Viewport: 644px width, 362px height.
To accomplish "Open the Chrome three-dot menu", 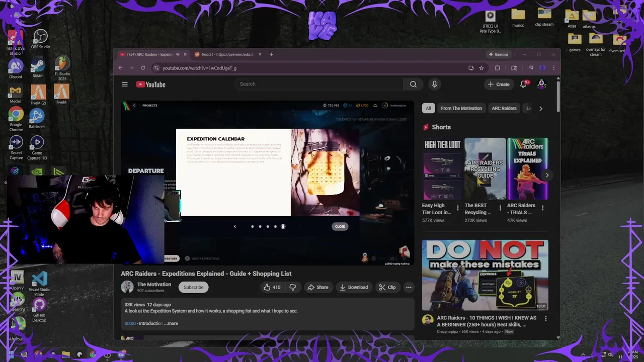I will pyautogui.click(x=553, y=68).
